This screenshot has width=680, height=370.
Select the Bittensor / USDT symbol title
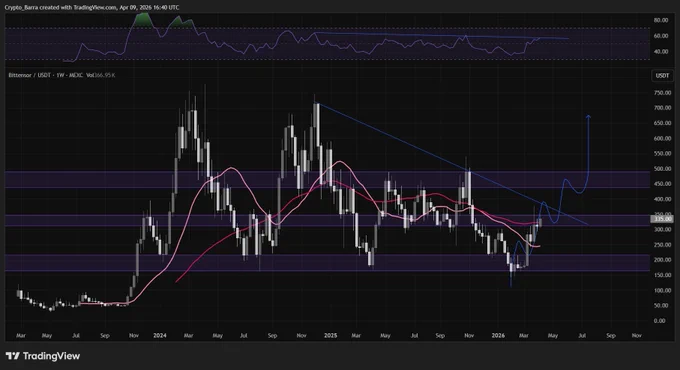pyautogui.click(x=46, y=75)
